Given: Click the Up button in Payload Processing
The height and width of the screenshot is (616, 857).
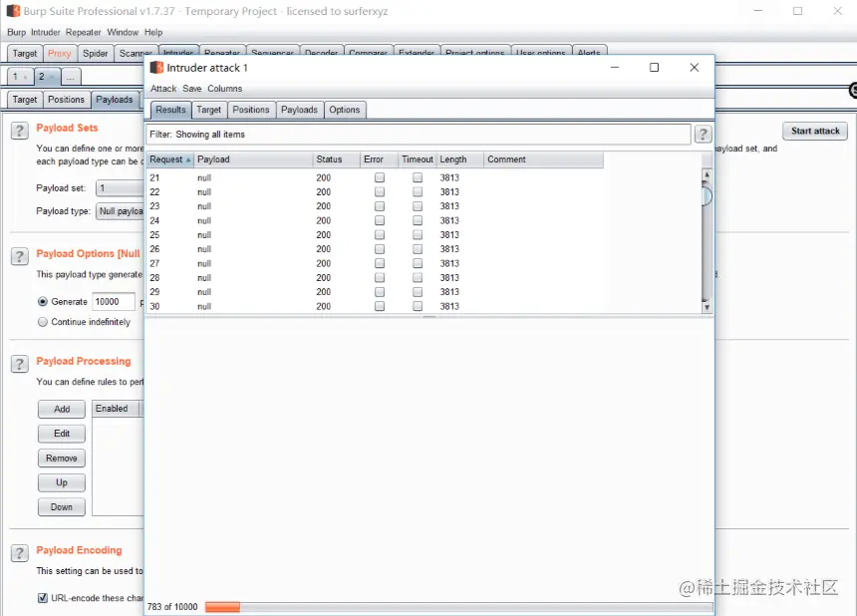Looking at the screenshot, I should click(x=62, y=482).
